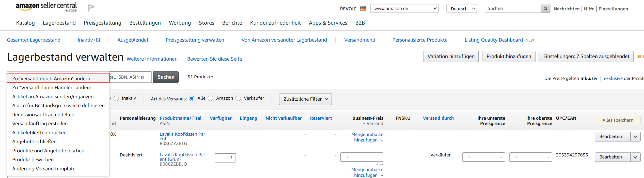The width and height of the screenshot is (644, 178).
Task: Click Produkt hinzufügen button
Action: 509,57
